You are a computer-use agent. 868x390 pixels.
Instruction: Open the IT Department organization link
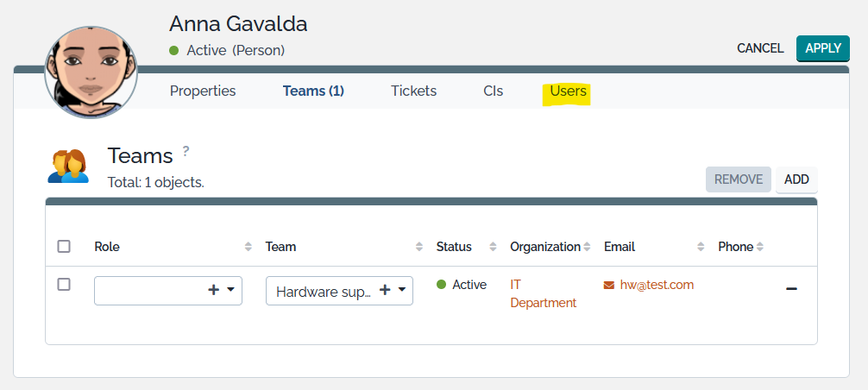click(x=543, y=293)
